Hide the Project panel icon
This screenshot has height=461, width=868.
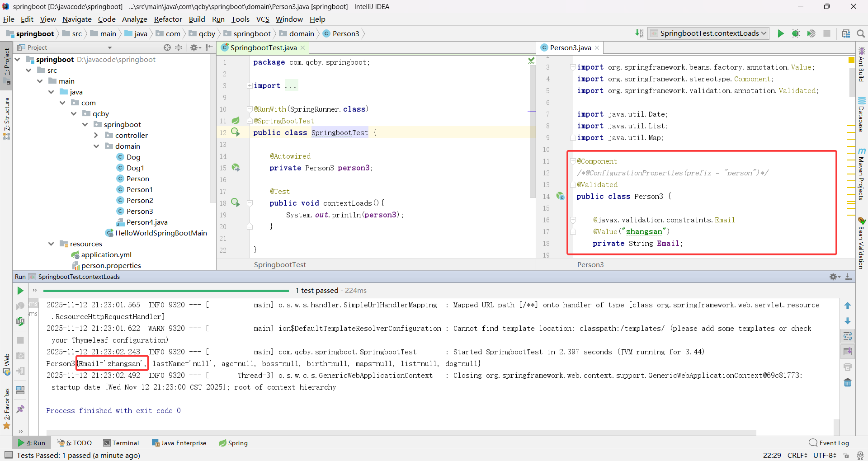coord(209,47)
